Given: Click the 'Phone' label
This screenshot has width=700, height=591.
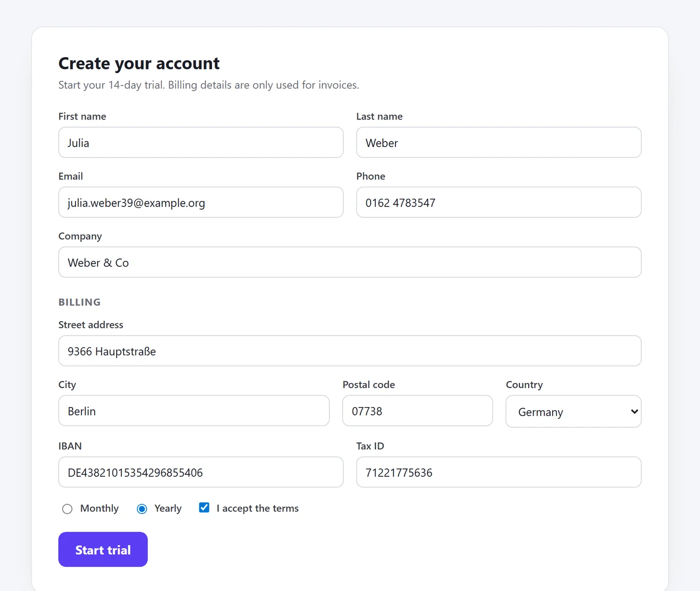Looking at the screenshot, I should coord(371,176).
